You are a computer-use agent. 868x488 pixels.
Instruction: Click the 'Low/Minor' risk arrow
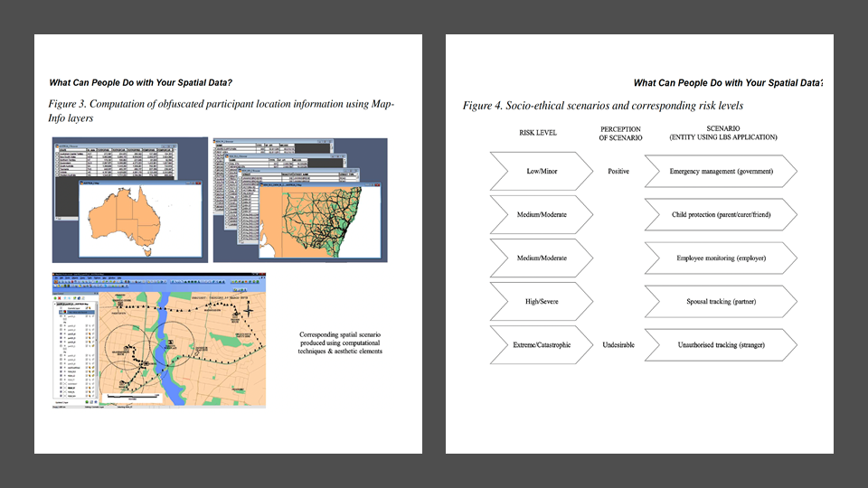pos(542,171)
